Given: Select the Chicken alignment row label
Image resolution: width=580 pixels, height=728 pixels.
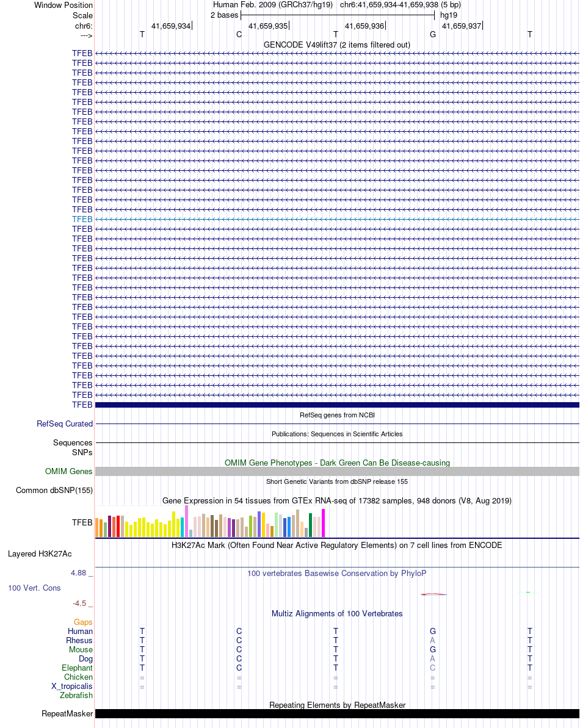Looking at the screenshot, I should (79, 677).
